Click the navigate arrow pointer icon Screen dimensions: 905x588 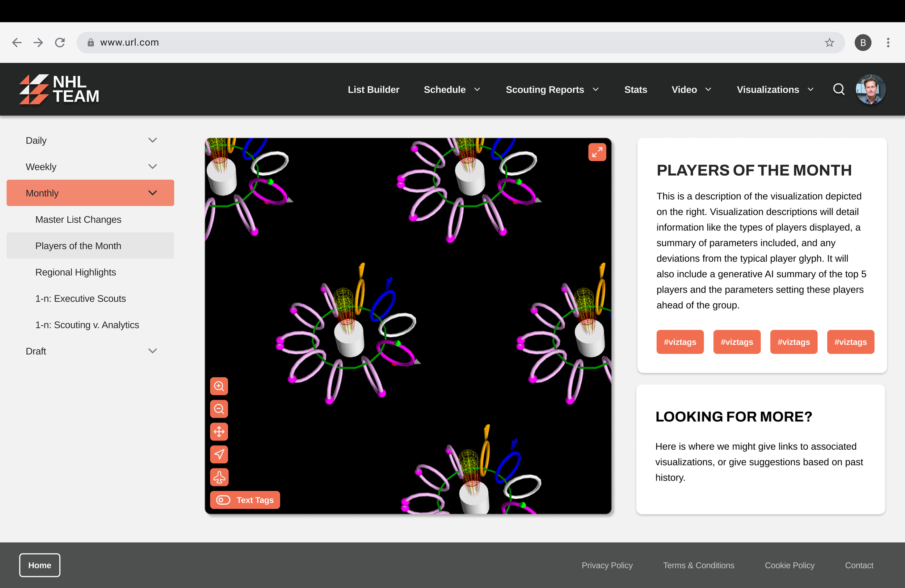click(x=219, y=454)
